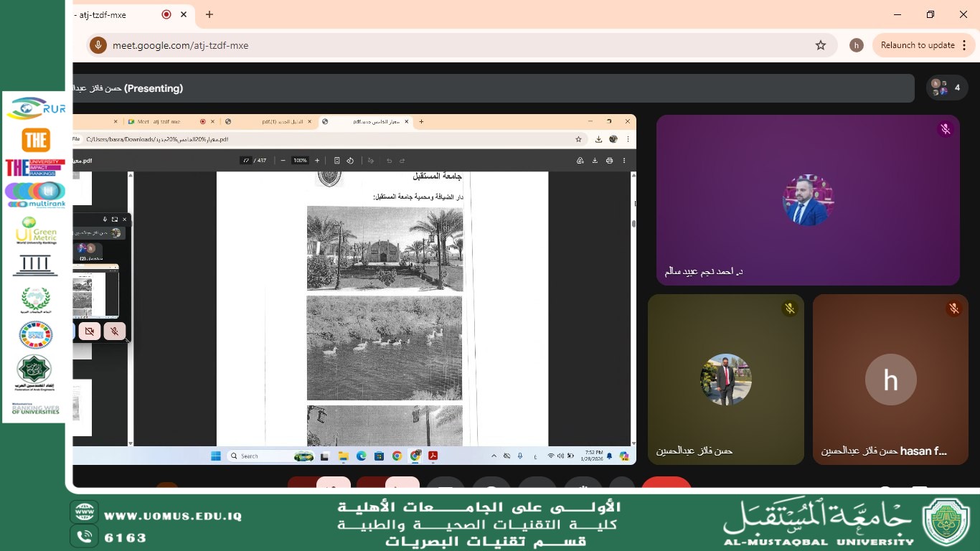The height and width of the screenshot is (551, 980).
Task: Click the 100% zoom level control
Action: point(299,160)
